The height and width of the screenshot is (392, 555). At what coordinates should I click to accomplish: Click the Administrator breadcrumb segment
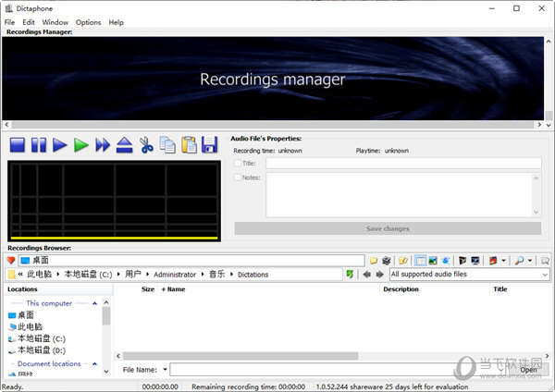click(175, 275)
